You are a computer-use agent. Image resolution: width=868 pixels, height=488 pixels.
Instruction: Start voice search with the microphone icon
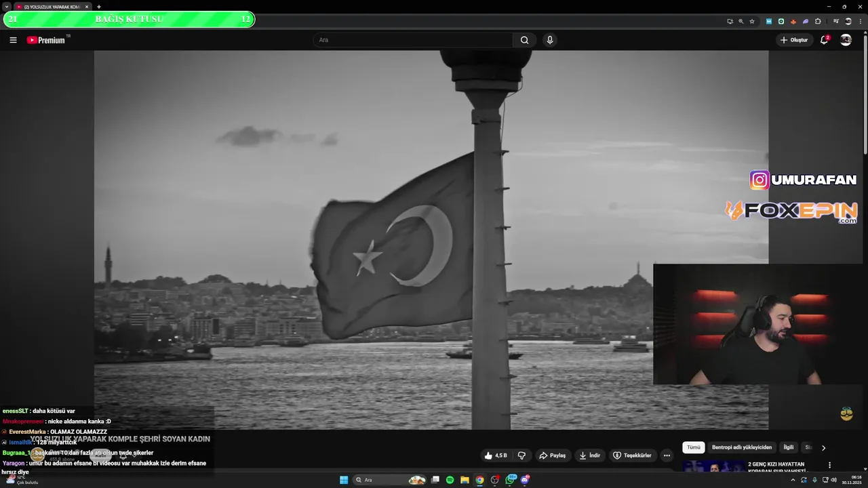(550, 40)
